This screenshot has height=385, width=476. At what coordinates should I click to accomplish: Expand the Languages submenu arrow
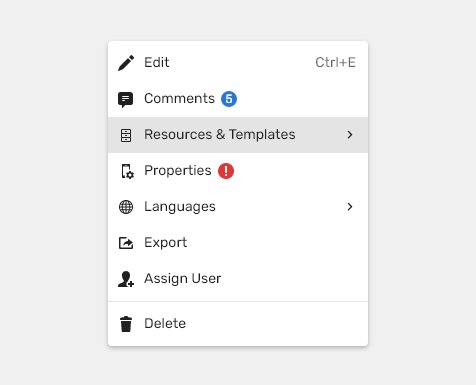click(x=350, y=207)
